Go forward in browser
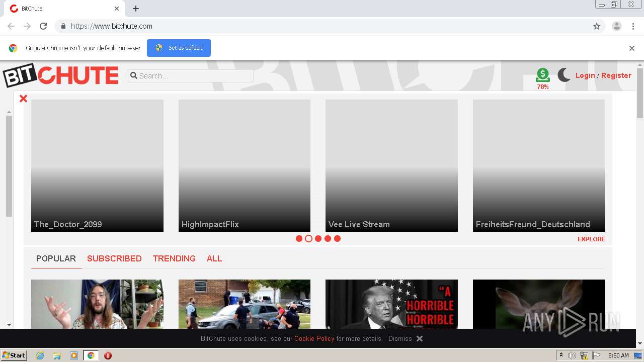 pyautogui.click(x=27, y=26)
